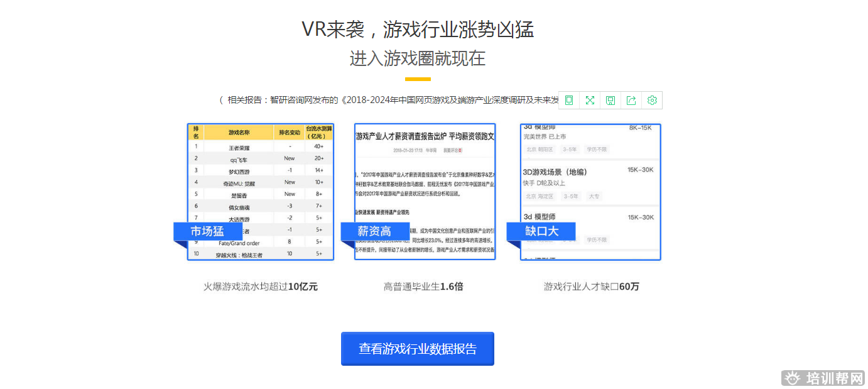
Task: Click the fullscreen expand arrows icon
Action: click(590, 101)
